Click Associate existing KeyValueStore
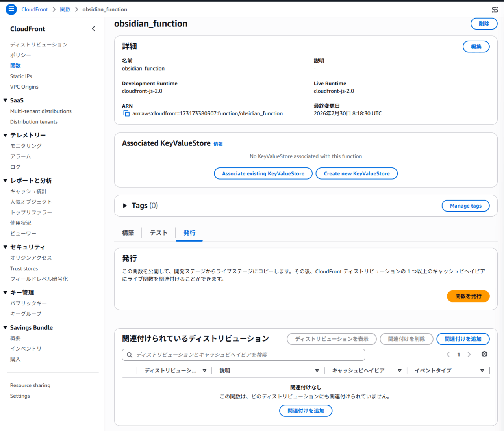This screenshot has height=431, width=504. point(263,174)
